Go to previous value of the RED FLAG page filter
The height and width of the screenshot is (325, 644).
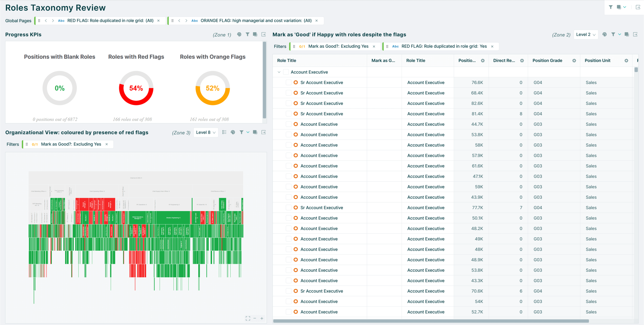(x=46, y=21)
